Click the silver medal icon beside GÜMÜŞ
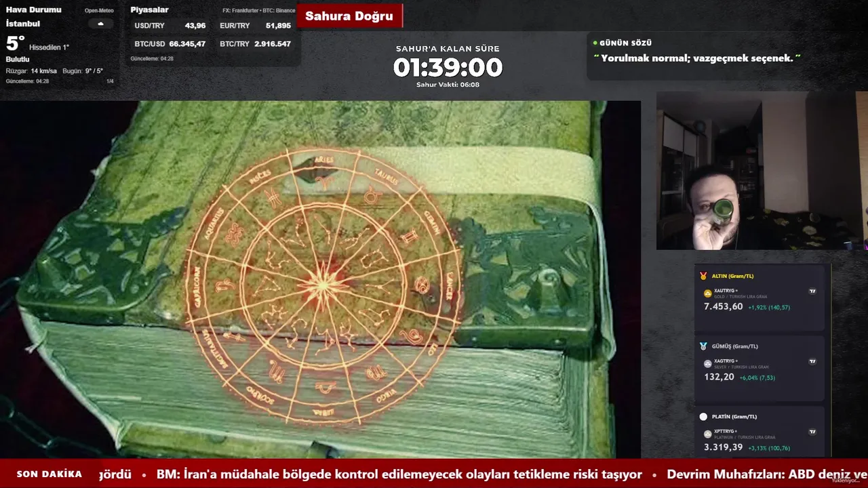This screenshot has width=868, height=488. click(x=703, y=346)
